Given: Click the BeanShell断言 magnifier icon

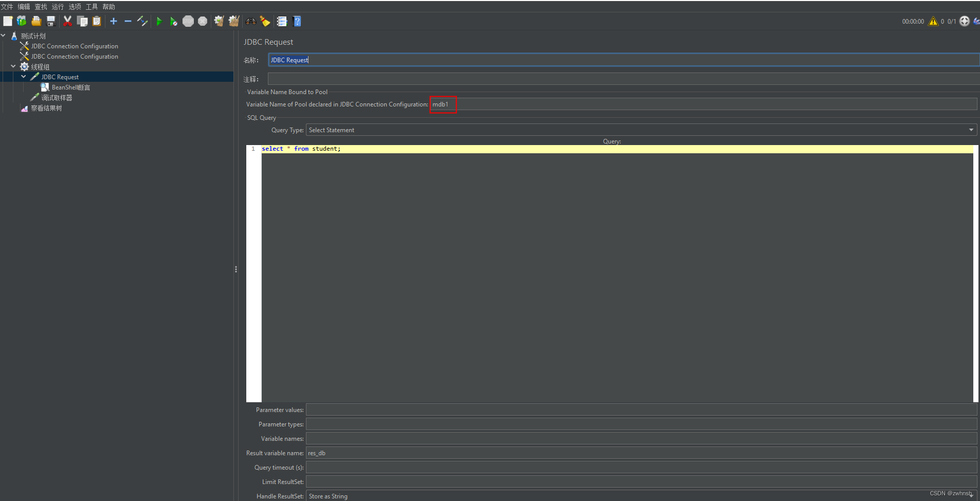Looking at the screenshot, I should click(45, 87).
